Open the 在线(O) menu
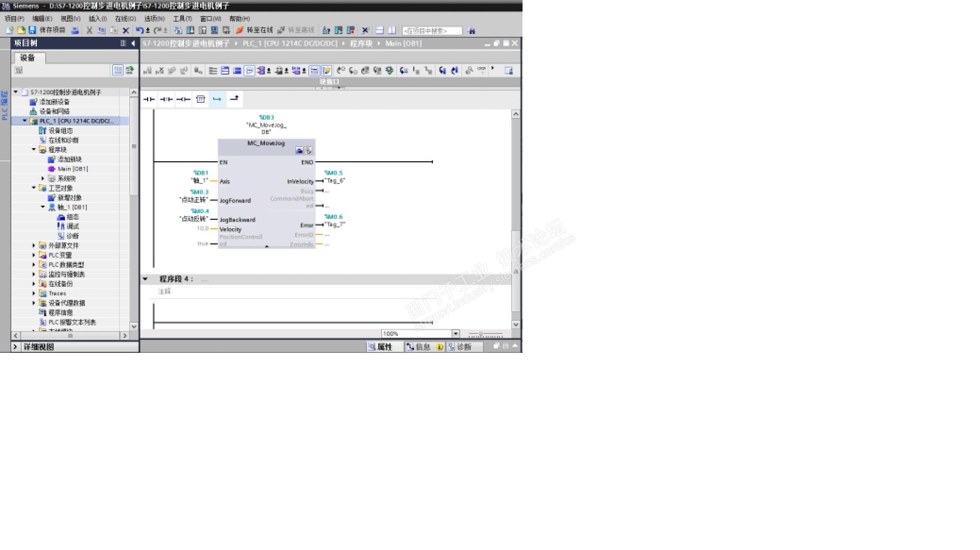 pos(125,18)
